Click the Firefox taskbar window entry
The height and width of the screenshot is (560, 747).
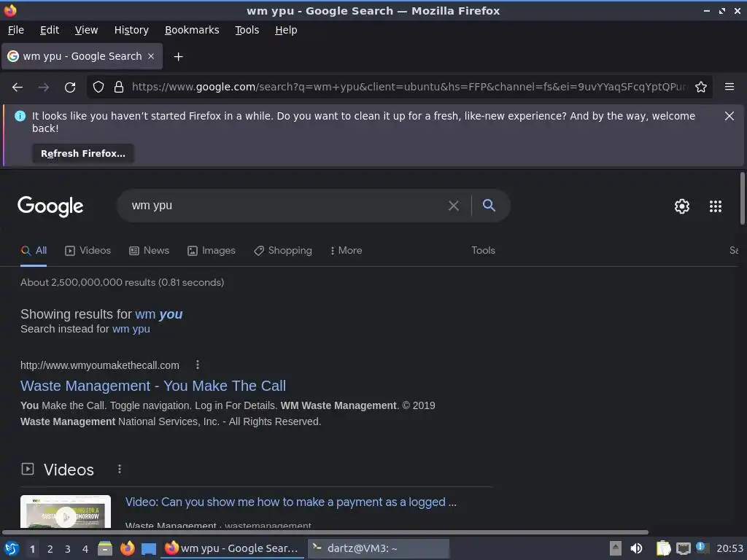coord(233,548)
